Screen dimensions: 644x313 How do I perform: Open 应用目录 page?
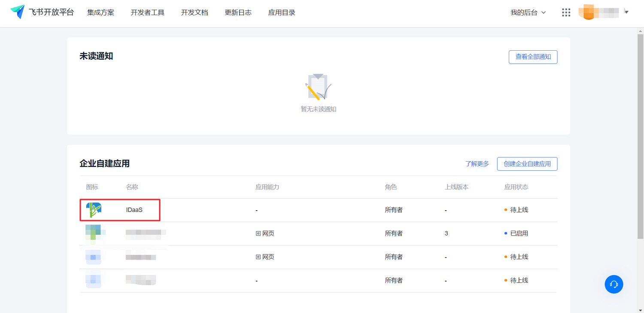point(282,12)
